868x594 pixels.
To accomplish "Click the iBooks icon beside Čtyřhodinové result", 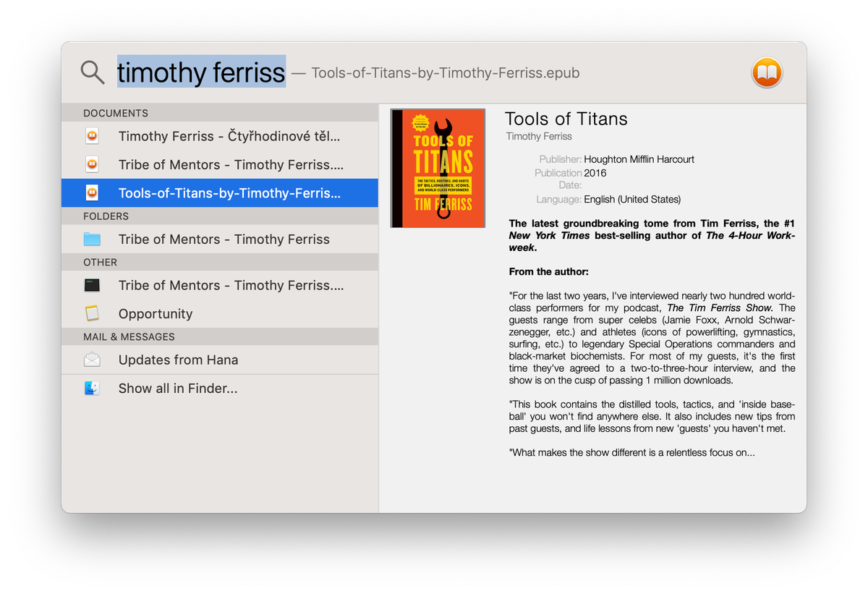I will 92,136.
